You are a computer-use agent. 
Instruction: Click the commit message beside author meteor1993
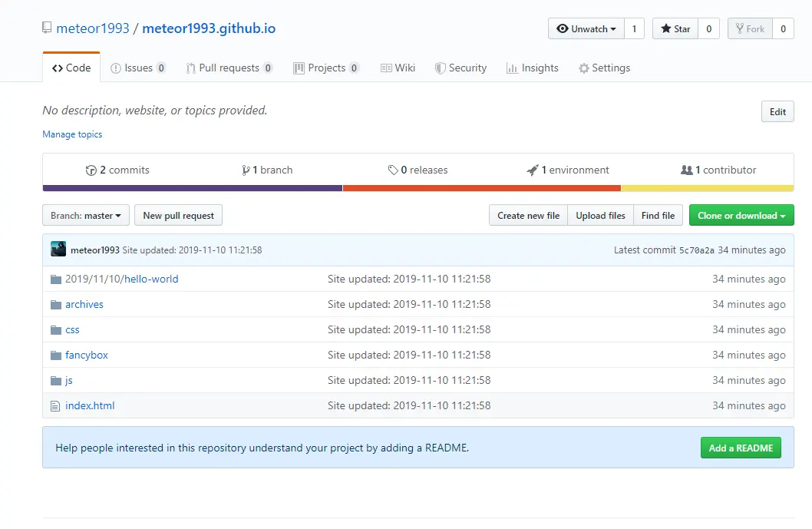[192, 250]
